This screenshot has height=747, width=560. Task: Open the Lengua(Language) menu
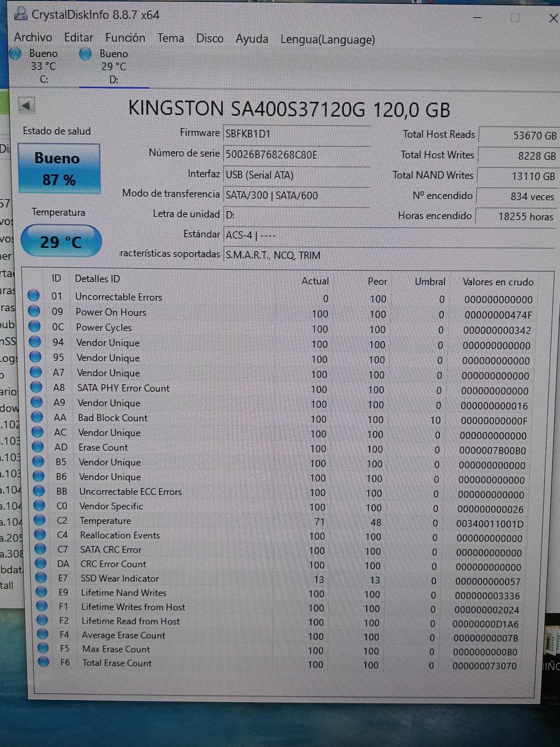point(328,40)
